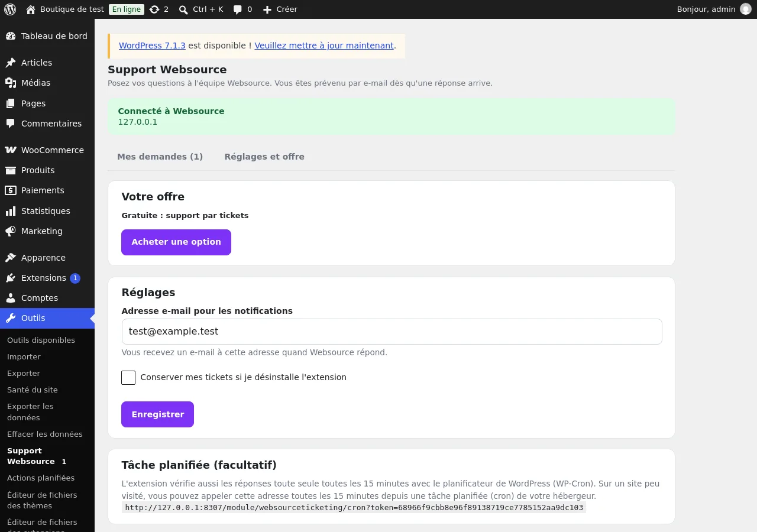Switch to Réglages et offre tab
Image resolution: width=757 pixels, height=532 pixels.
point(264,157)
